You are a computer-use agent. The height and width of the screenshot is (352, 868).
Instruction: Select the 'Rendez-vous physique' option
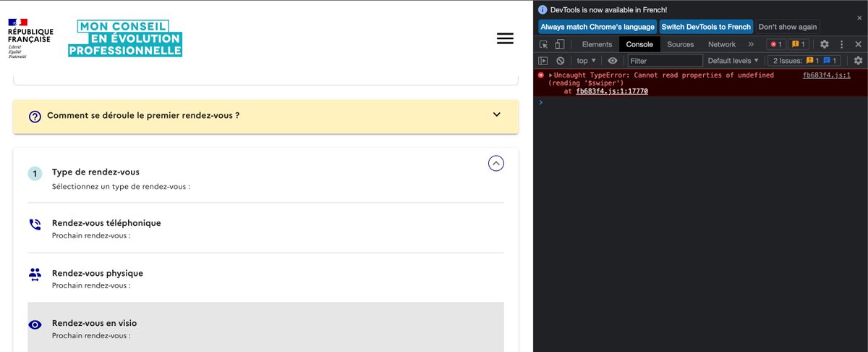pyautogui.click(x=265, y=278)
